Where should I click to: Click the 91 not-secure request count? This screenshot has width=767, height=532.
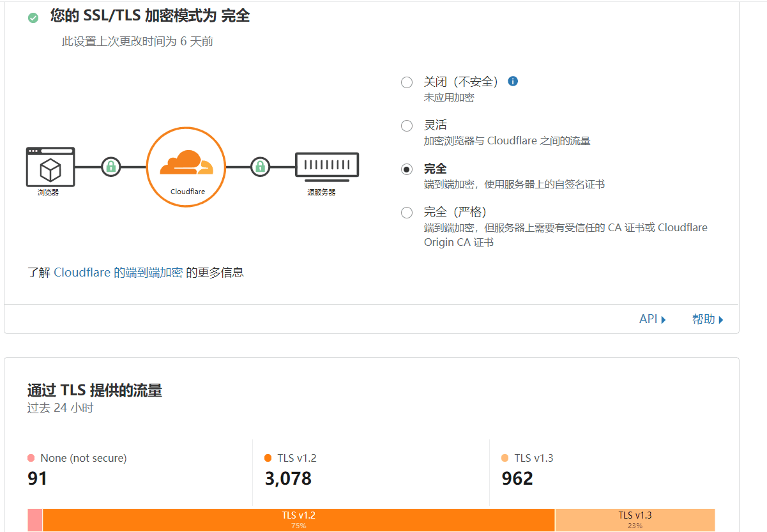coord(38,478)
